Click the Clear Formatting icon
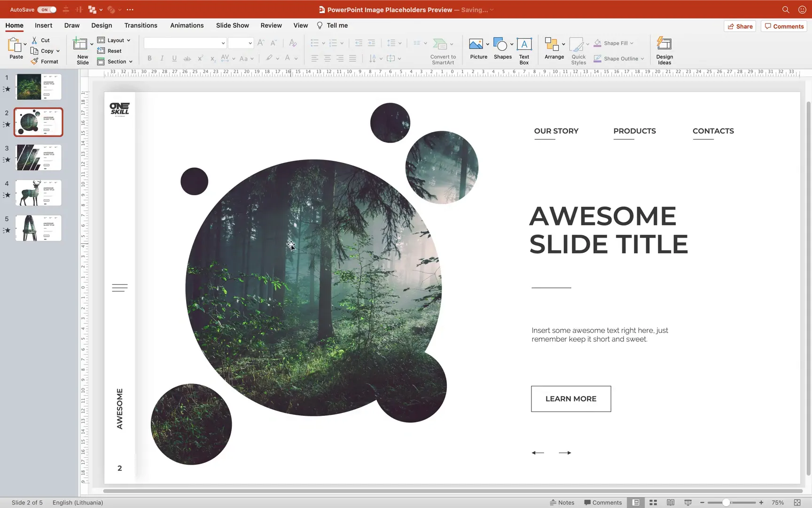The image size is (812, 508). 293,43
